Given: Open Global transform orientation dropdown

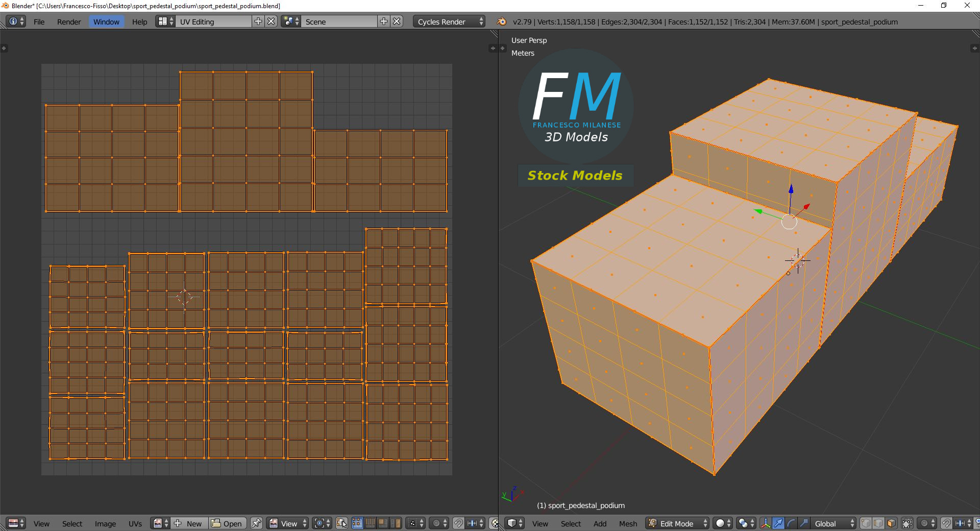Looking at the screenshot, I should 833,523.
